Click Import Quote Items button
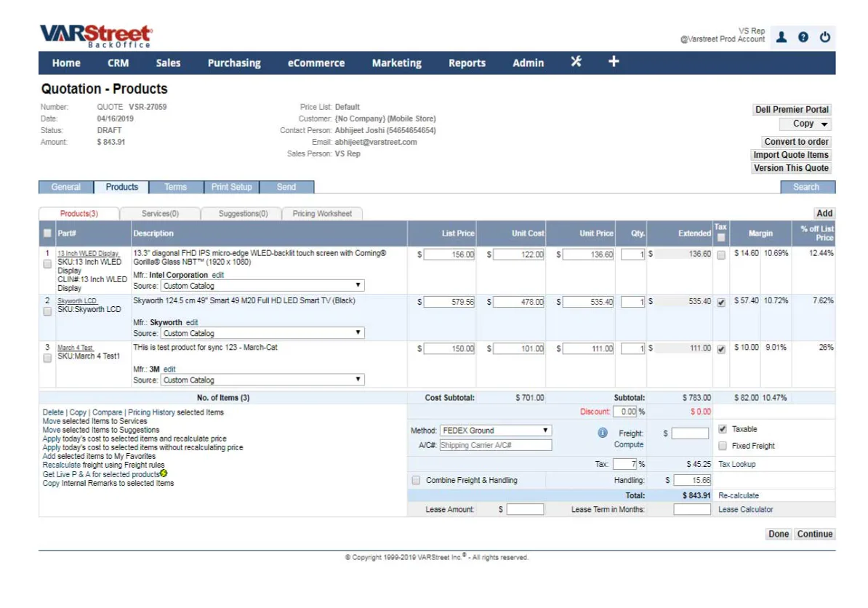The image size is (868, 608). 790,155
